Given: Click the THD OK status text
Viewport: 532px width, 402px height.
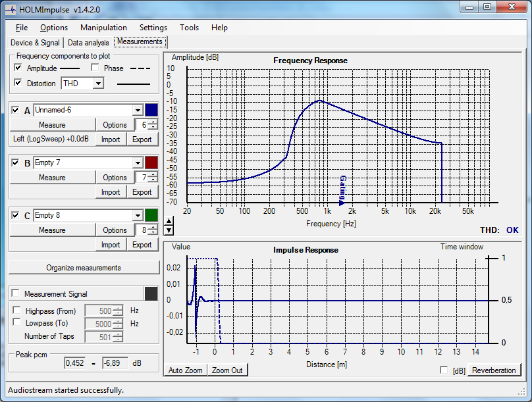Looking at the screenshot, I should [500, 230].
